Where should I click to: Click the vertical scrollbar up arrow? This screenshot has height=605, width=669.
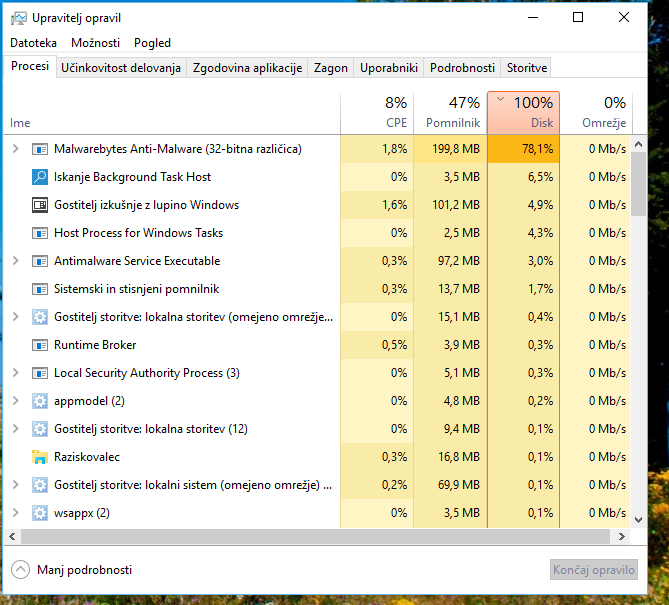[638, 144]
